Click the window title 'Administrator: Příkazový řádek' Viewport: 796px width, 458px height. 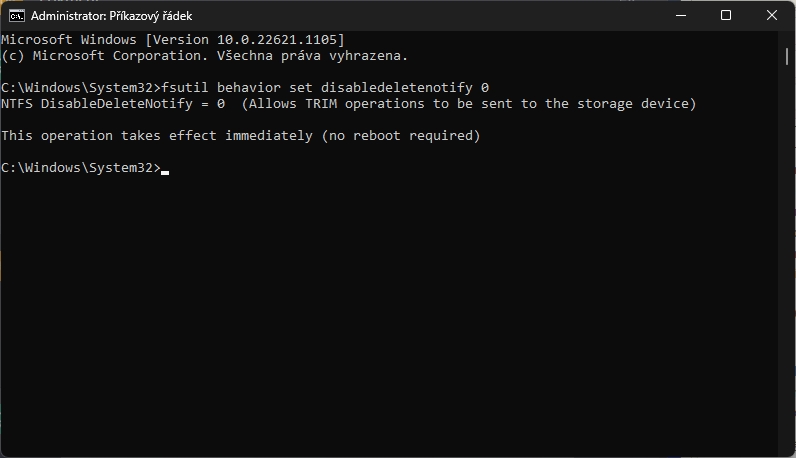click(112, 16)
